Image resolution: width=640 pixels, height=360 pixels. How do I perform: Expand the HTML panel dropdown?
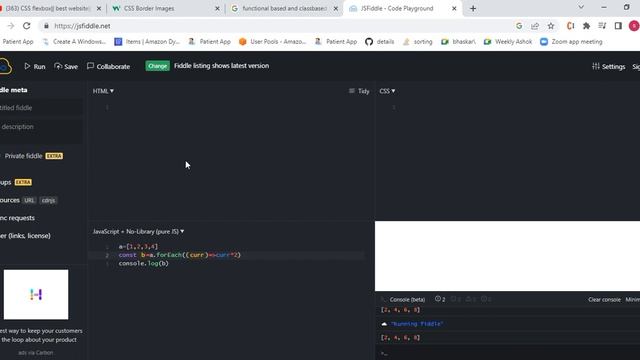103,91
